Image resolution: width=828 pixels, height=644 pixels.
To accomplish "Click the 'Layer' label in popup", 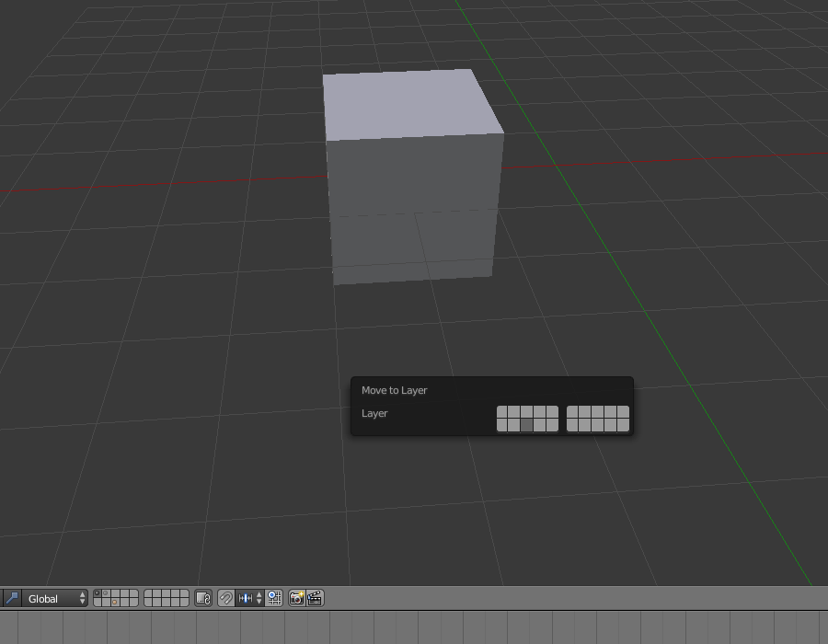I will 374,413.
